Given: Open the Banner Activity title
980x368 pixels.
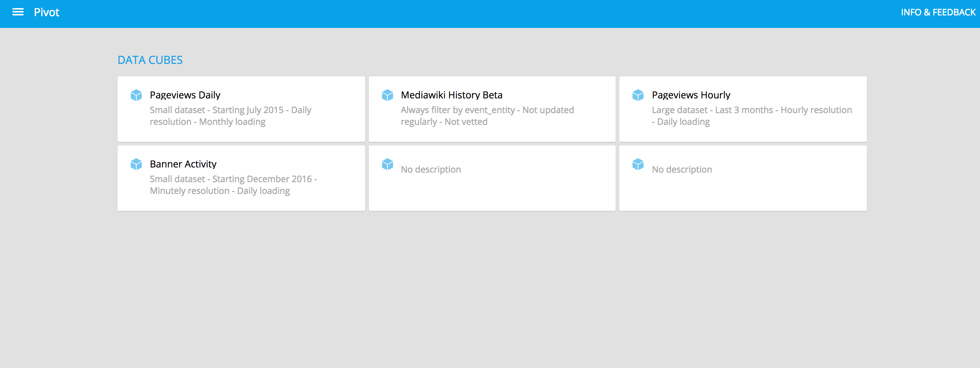Looking at the screenshot, I should [x=183, y=164].
